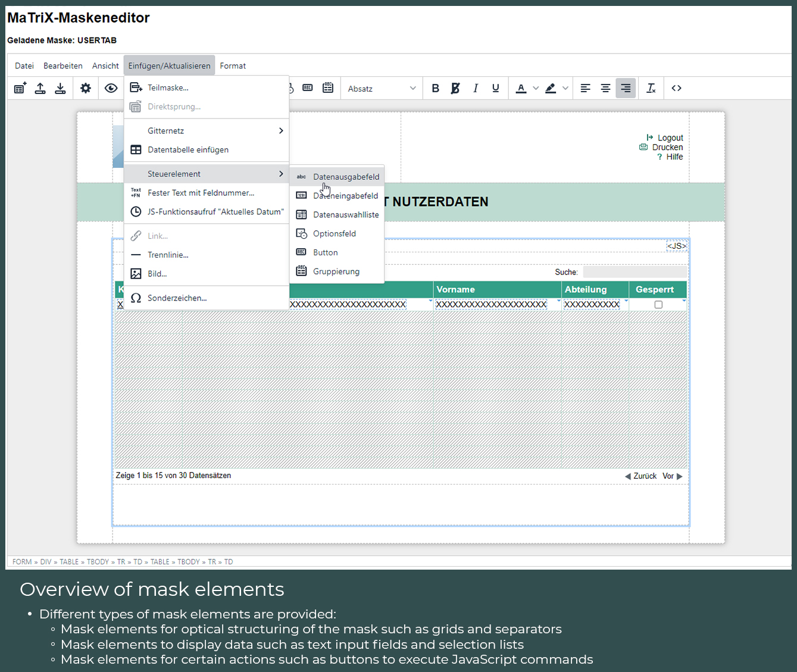
Task: Click the grouping element toolbar icon
Action: pos(328,88)
